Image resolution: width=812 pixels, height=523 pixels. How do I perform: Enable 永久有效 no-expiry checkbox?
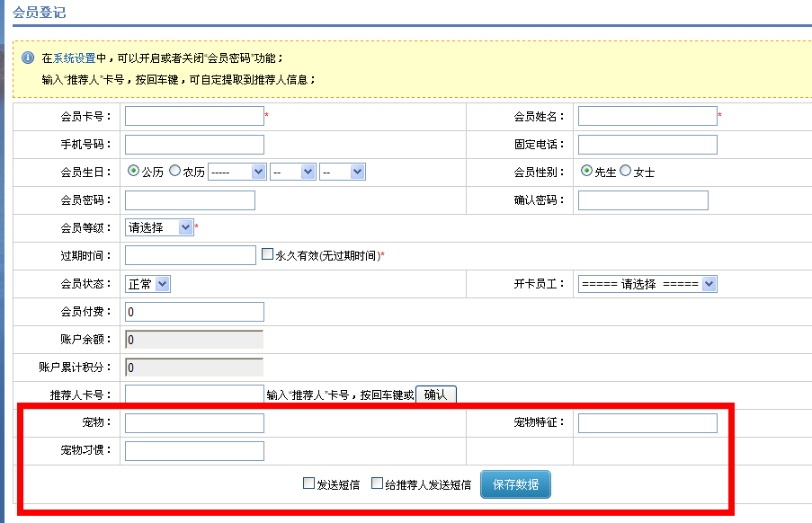tap(267, 254)
